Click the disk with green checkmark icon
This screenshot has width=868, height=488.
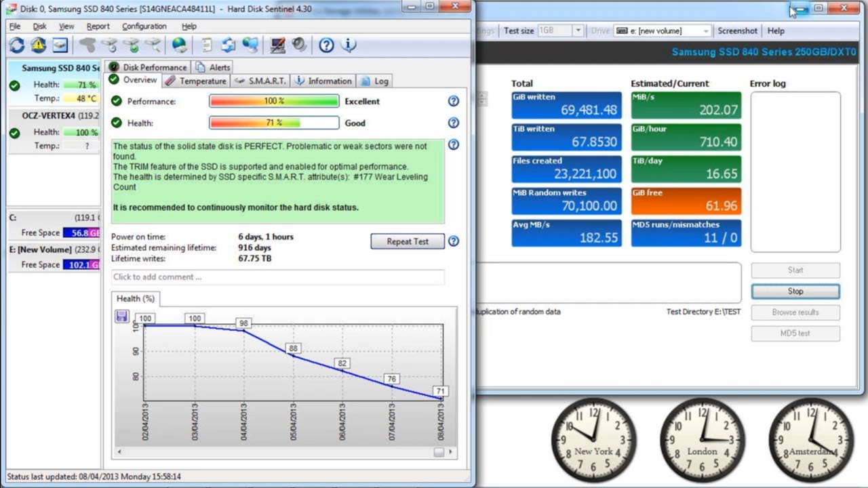pos(131,45)
